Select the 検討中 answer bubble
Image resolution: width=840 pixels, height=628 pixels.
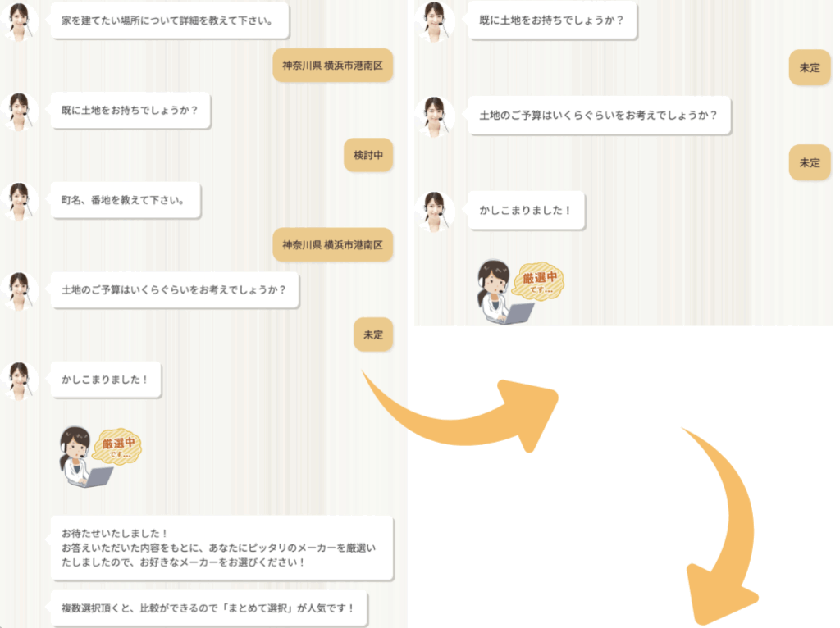pos(368,155)
